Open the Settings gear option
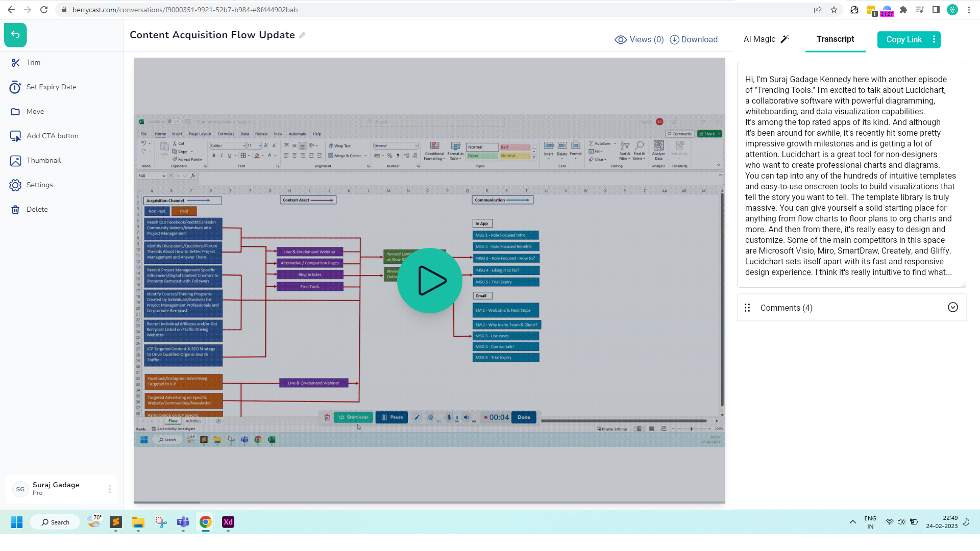Screen dimensions: 980x551 point(16,185)
